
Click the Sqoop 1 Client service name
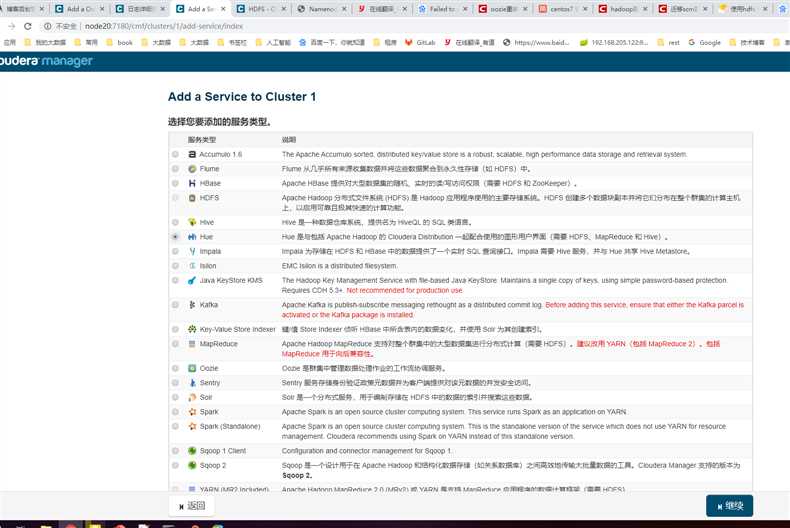(223, 451)
